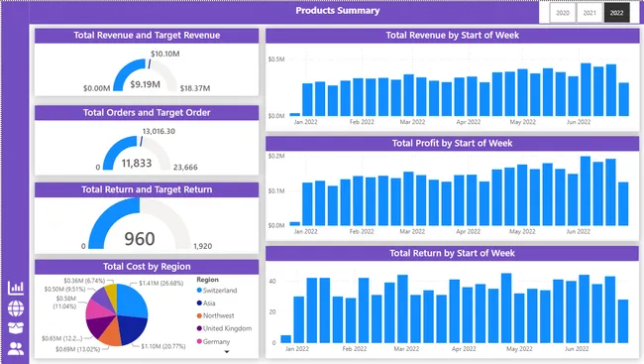Click Switzerland legend color dot
The width and height of the screenshot is (644, 364).
[199, 290]
